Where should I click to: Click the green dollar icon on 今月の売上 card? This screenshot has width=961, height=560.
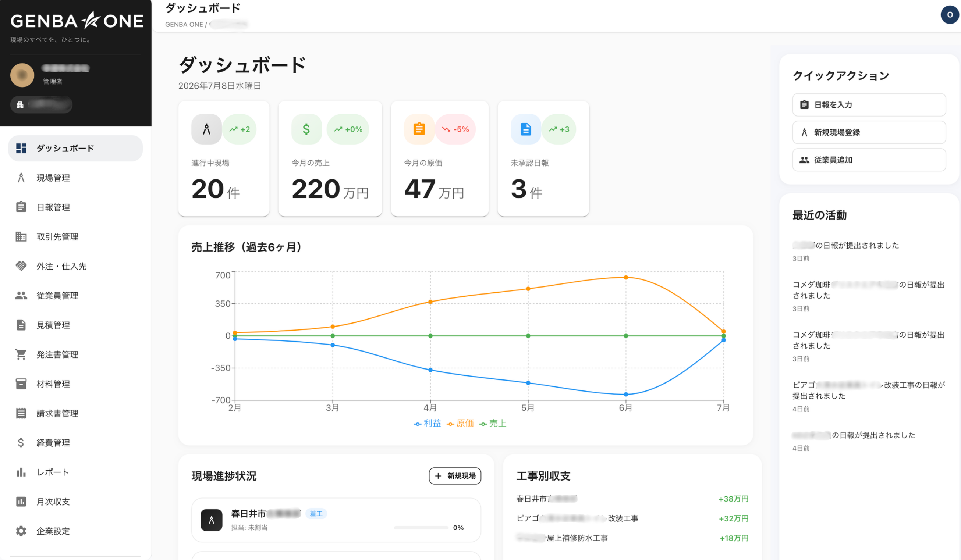(306, 129)
